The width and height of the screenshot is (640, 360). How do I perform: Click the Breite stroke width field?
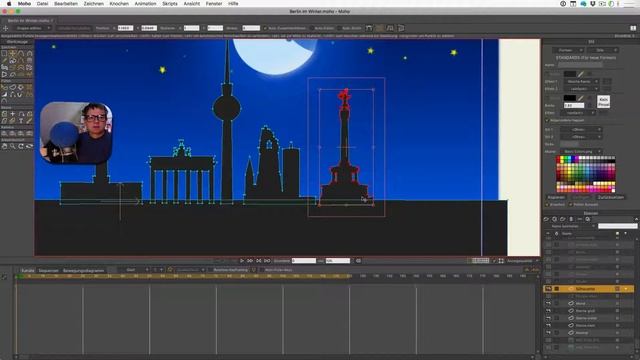574,105
